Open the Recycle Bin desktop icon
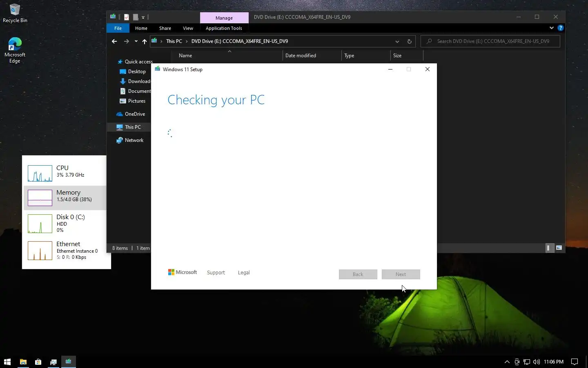Image resolution: width=588 pixels, height=368 pixels. pyautogui.click(x=15, y=13)
